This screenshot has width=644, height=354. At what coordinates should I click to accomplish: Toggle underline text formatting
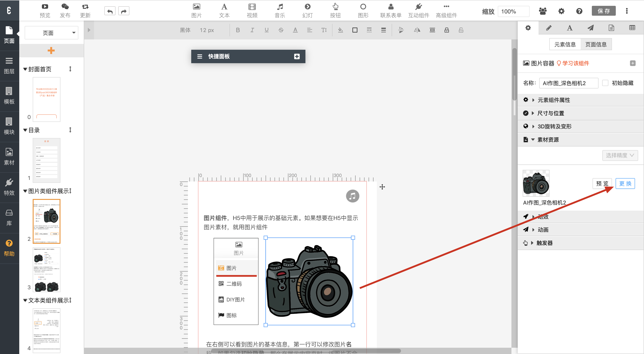coord(266,30)
